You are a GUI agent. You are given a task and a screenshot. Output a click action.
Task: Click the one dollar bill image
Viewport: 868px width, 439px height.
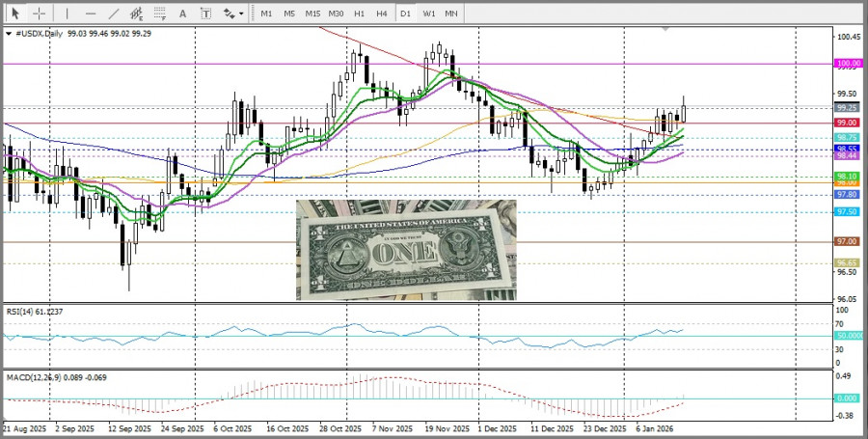[406, 249]
